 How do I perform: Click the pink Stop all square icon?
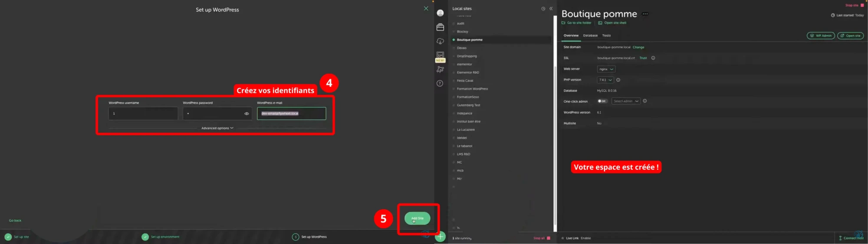(549, 238)
